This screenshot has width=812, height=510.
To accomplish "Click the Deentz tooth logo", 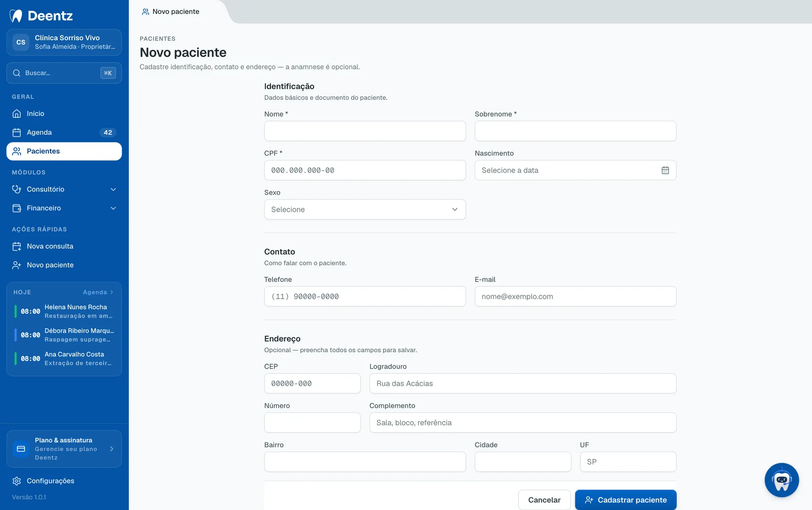I will coord(16,16).
